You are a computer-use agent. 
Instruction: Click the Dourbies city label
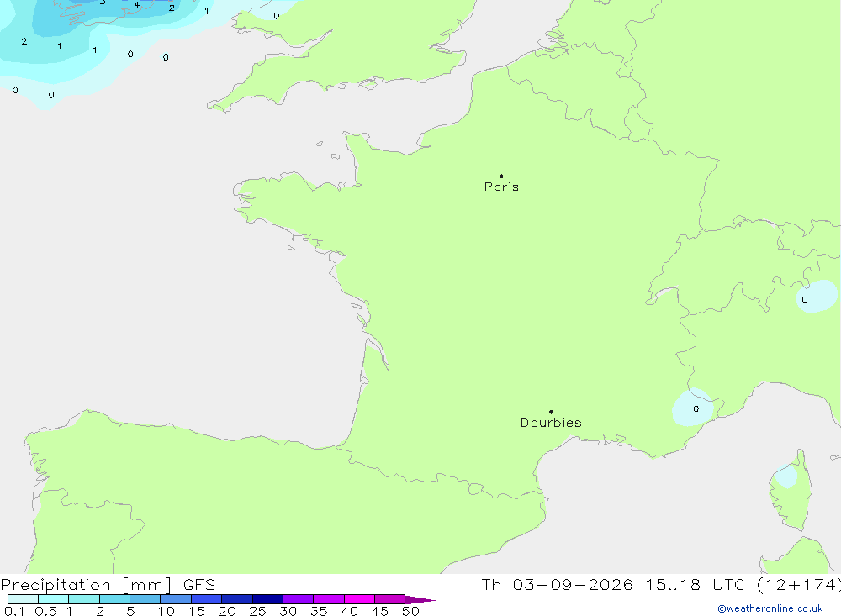coord(551,423)
